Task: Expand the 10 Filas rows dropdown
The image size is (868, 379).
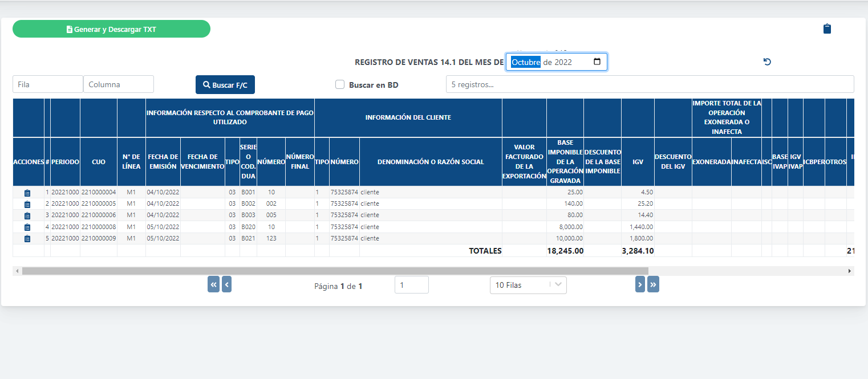Action: pos(528,285)
